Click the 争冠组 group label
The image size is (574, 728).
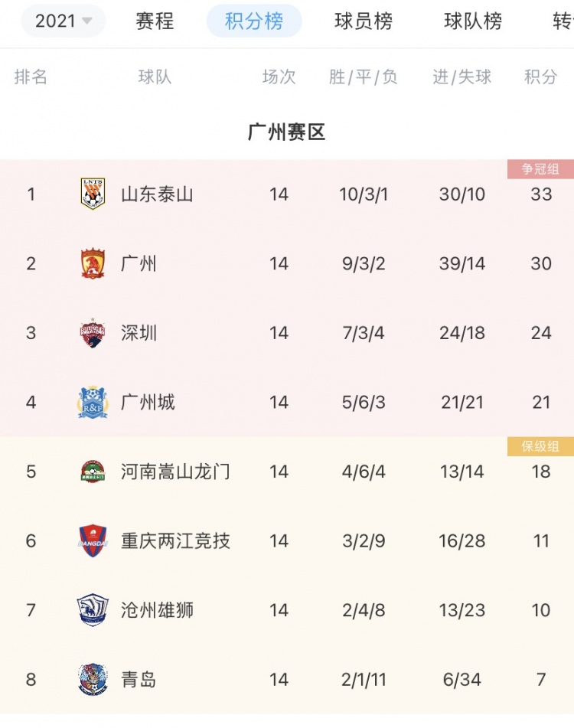(540, 169)
